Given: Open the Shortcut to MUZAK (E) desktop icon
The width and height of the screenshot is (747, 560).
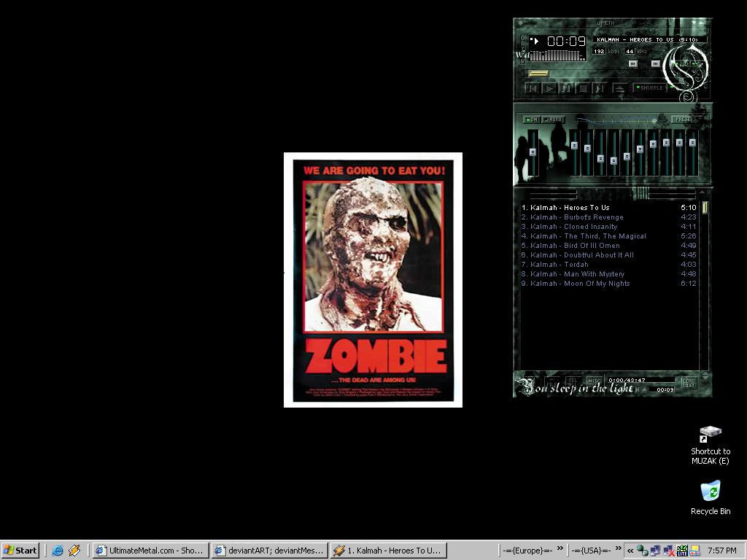Looking at the screenshot, I should coord(711,446).
